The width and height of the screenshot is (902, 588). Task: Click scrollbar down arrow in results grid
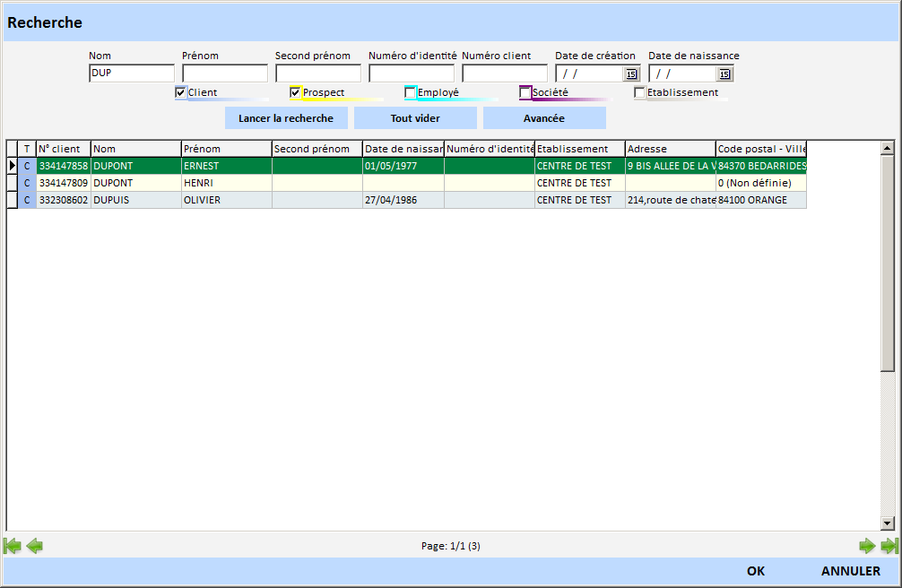pyautogui.click(x=888, y=523)
